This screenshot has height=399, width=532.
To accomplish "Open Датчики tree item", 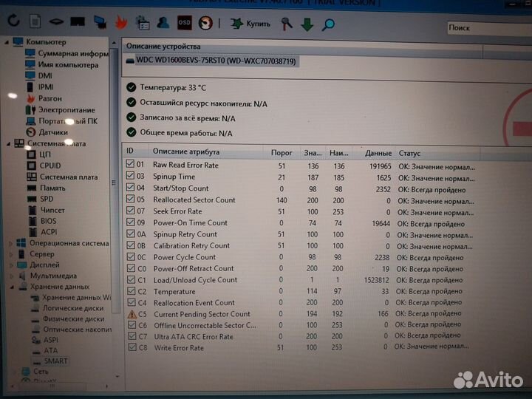I will [x=47, y=132].
